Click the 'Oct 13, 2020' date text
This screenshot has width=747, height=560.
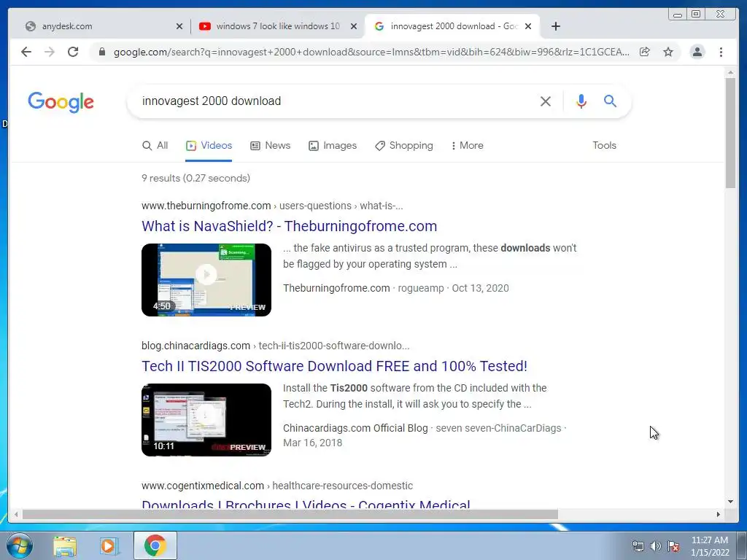tap(480, 288)
